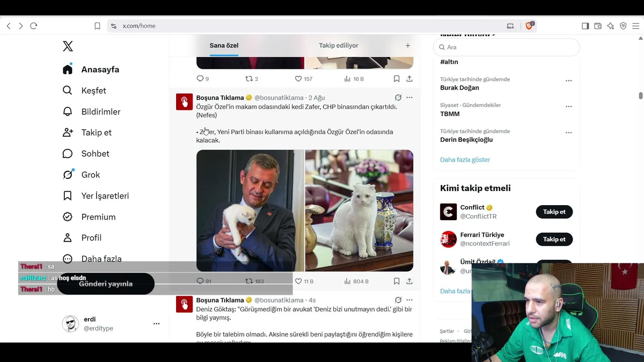Click the X logo in the sidebar
This screenshot has width=644, height=362.
click(68, 46)
